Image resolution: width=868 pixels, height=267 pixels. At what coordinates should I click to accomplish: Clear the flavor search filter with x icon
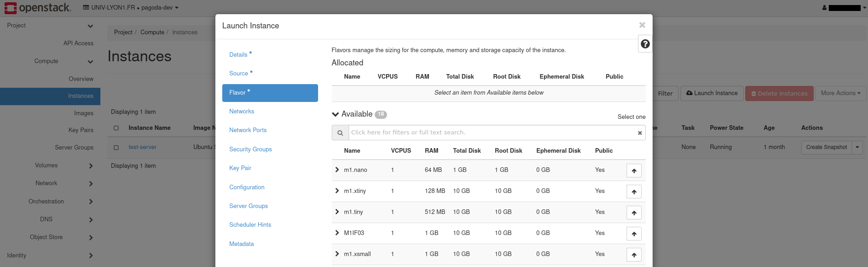[x=639, y=133]
